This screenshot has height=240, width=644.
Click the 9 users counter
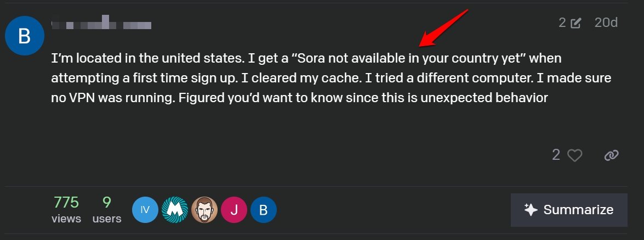click(x=106, y=203)
